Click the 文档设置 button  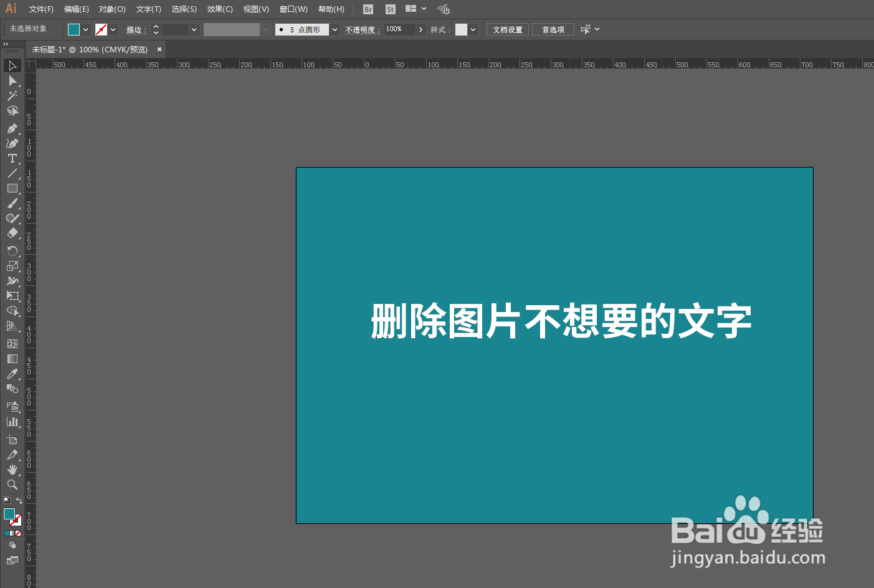[x=508, y=29]
